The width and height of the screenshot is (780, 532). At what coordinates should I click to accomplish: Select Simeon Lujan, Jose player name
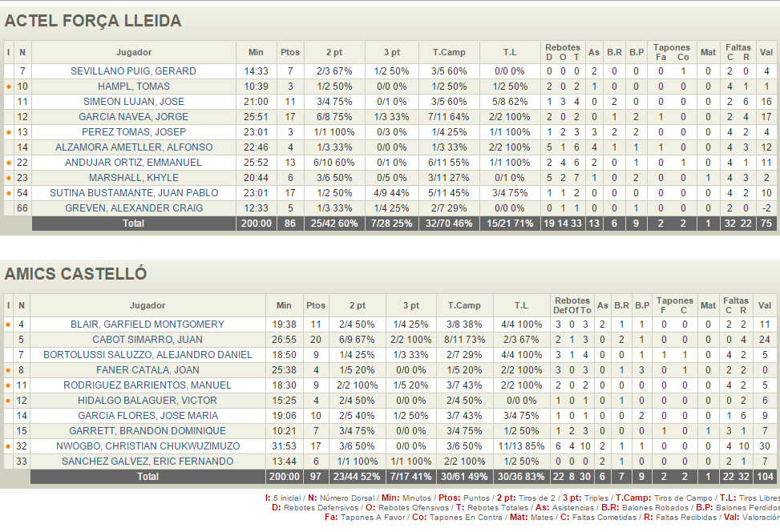pos(133,102)
